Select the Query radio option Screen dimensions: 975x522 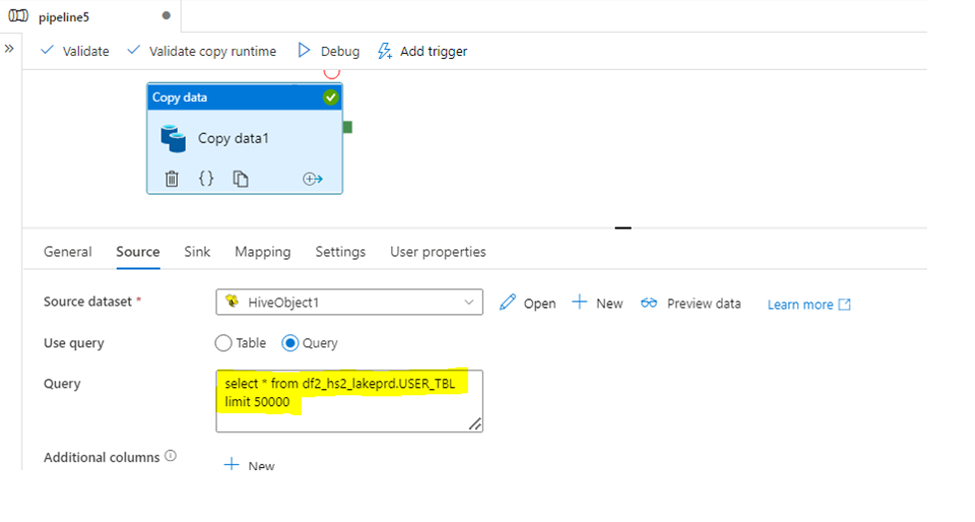[x=290, y=343]
